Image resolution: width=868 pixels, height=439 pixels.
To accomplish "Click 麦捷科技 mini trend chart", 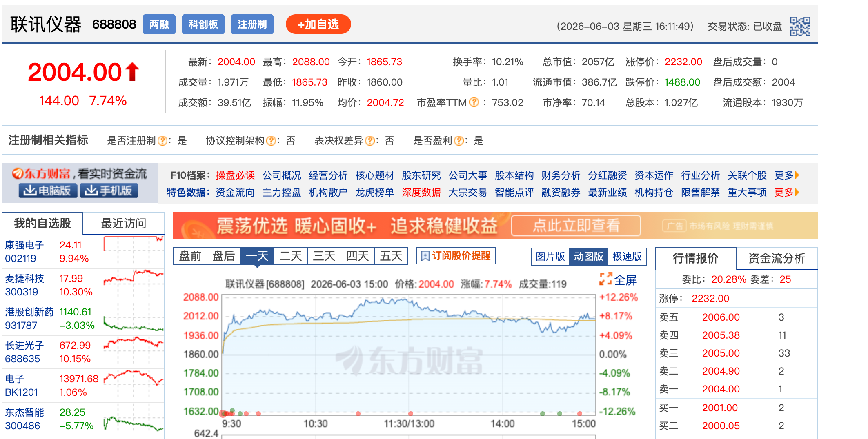I will coord(134,285).
